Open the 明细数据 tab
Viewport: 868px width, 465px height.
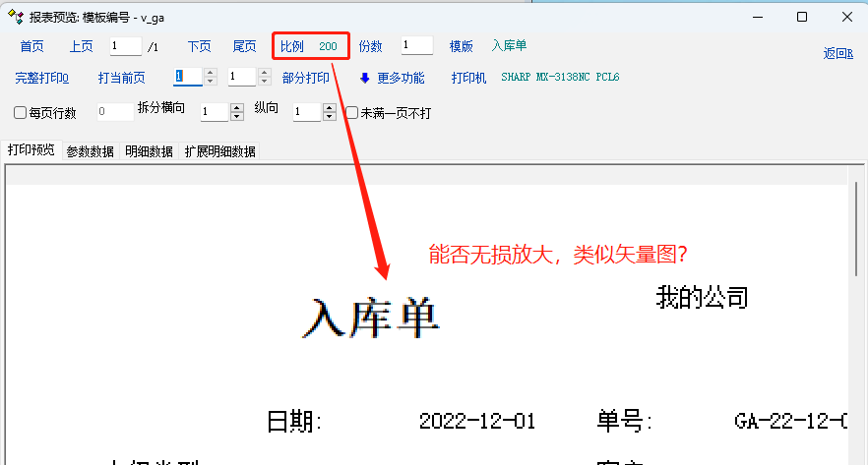pos(149,151)
